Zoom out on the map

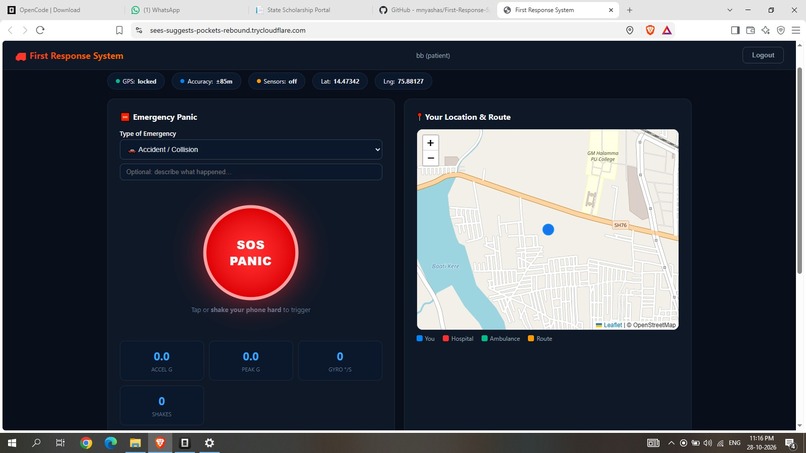click(x=430, y=158)
